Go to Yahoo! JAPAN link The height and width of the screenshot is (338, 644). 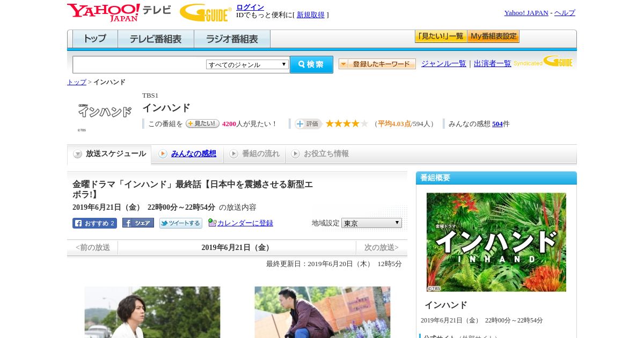coord(526,13)
